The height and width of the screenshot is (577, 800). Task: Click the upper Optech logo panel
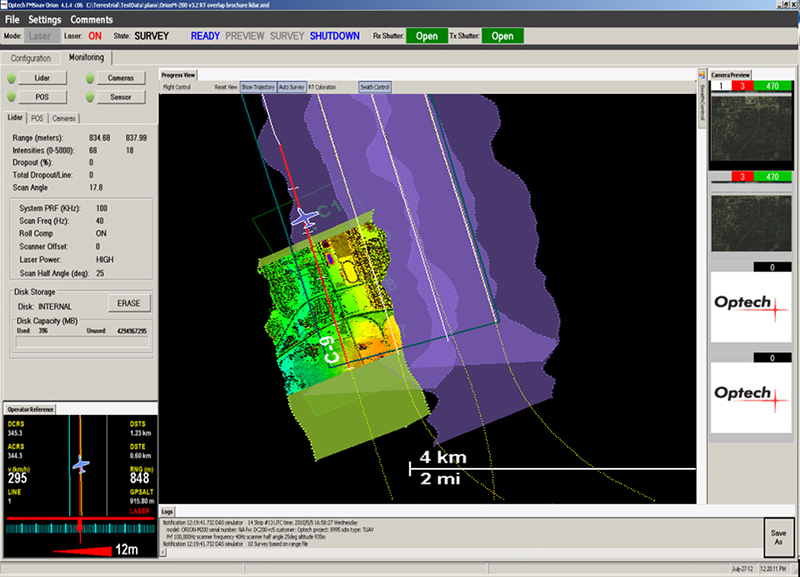coord(749,307)
